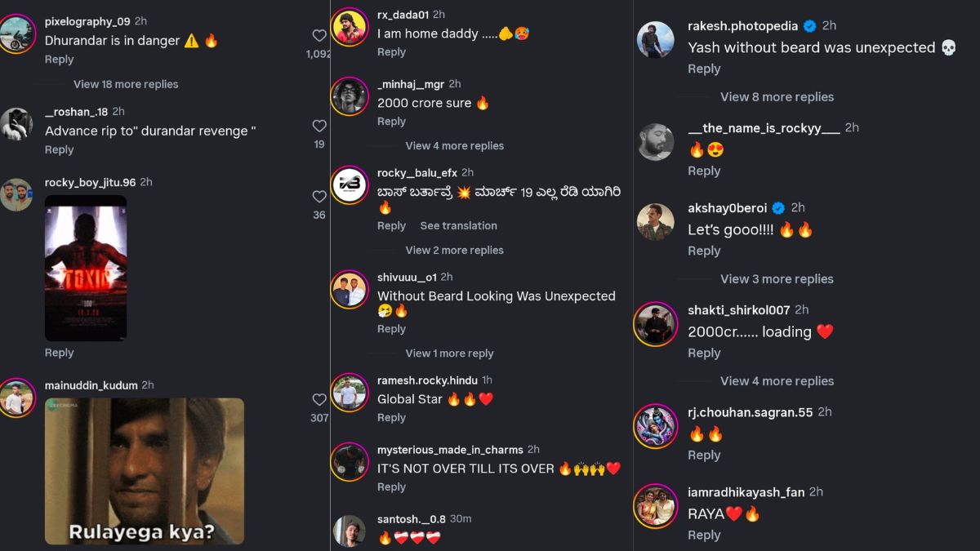The width and height of the screenshot is (980, 551).
Task: Reply to shakti_shirkol007's comment
Action: coord(704,353)
